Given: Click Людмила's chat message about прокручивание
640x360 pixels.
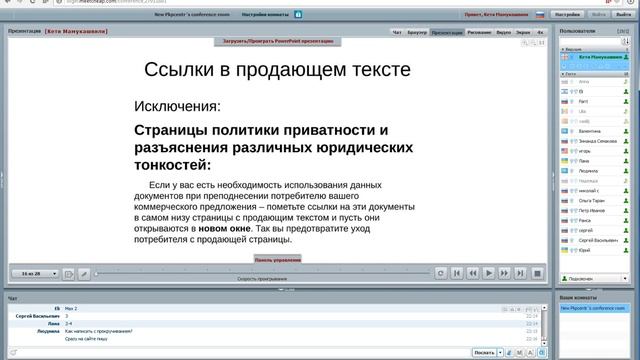Looking at the screenshot, I should (99, 331).
